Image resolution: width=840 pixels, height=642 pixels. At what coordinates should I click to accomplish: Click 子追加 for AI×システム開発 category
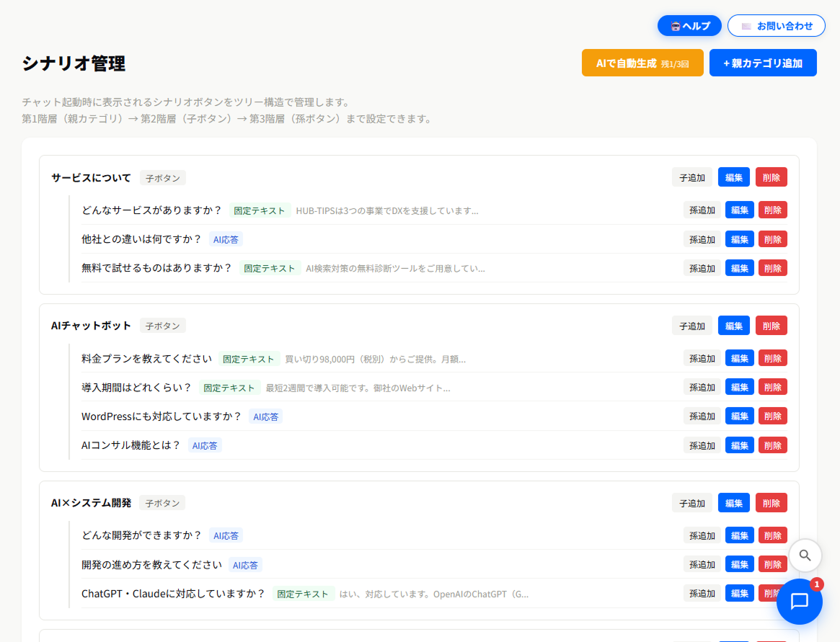point(691,503)
